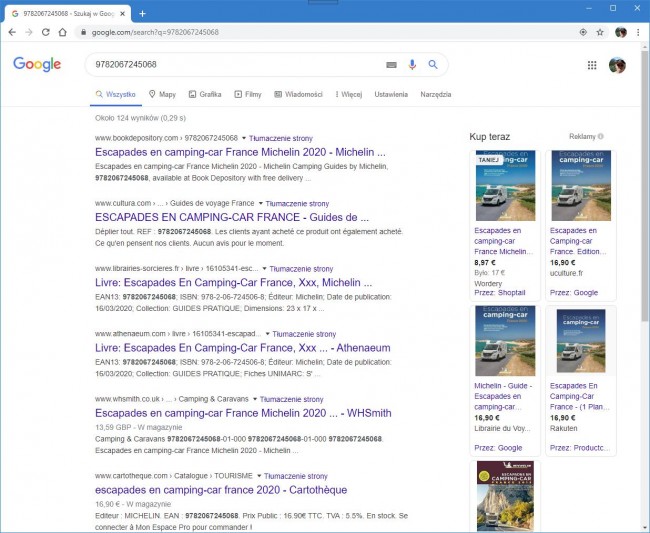This screenshot has height=533, width=650.
Task: Open the Rakuten book cover thumbnail
Action: pos(581,341)
